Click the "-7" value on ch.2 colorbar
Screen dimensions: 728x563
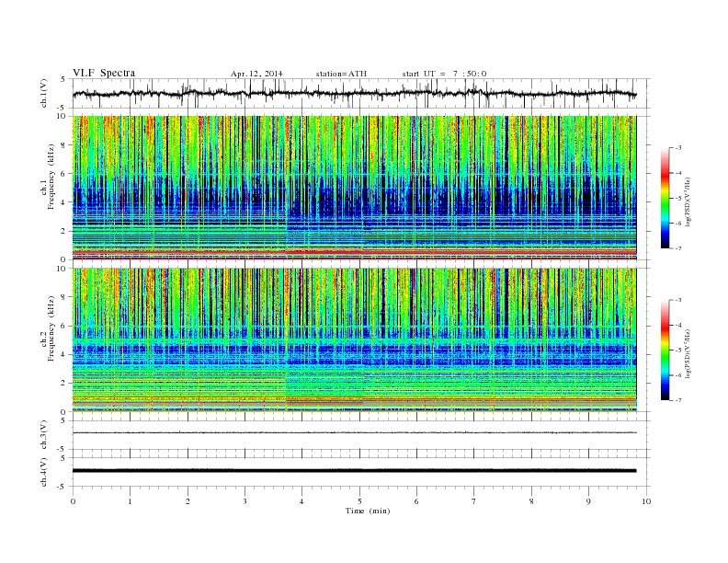(678, 400)
